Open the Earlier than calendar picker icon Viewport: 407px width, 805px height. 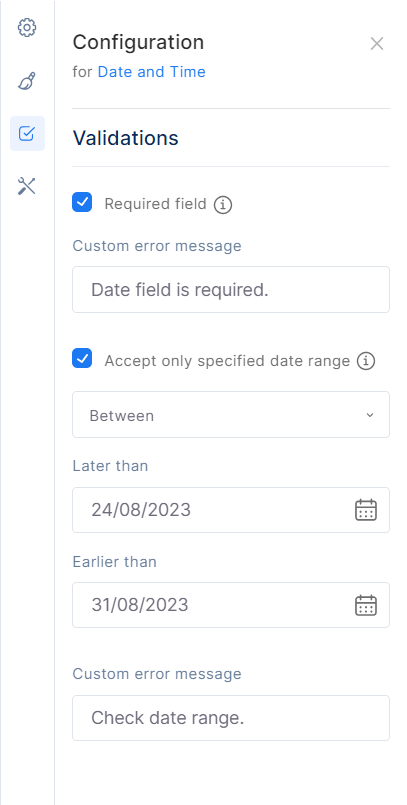(366, 605)
